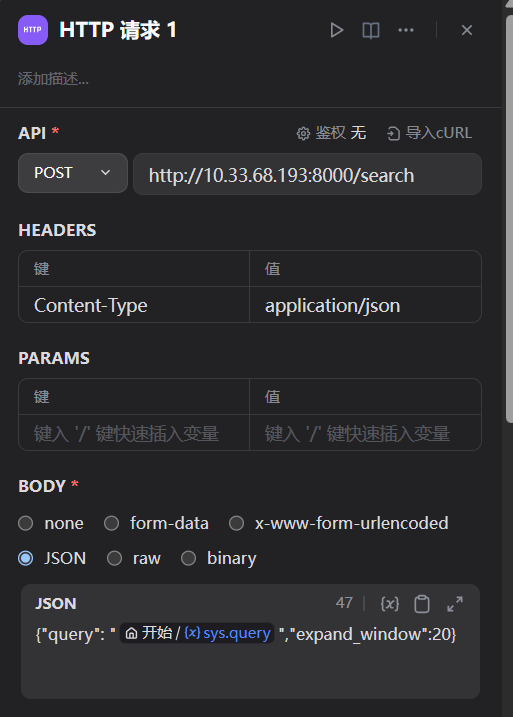513x717 pixels.
Task: Copy JSON body with clipboard icon
Action: (422, 604)
